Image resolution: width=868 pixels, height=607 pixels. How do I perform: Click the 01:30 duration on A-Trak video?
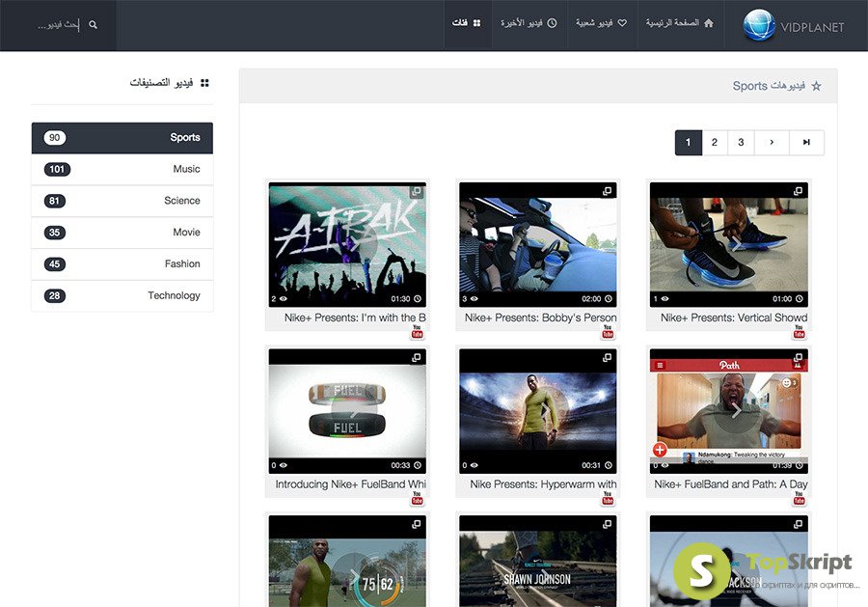pos(400,299)
